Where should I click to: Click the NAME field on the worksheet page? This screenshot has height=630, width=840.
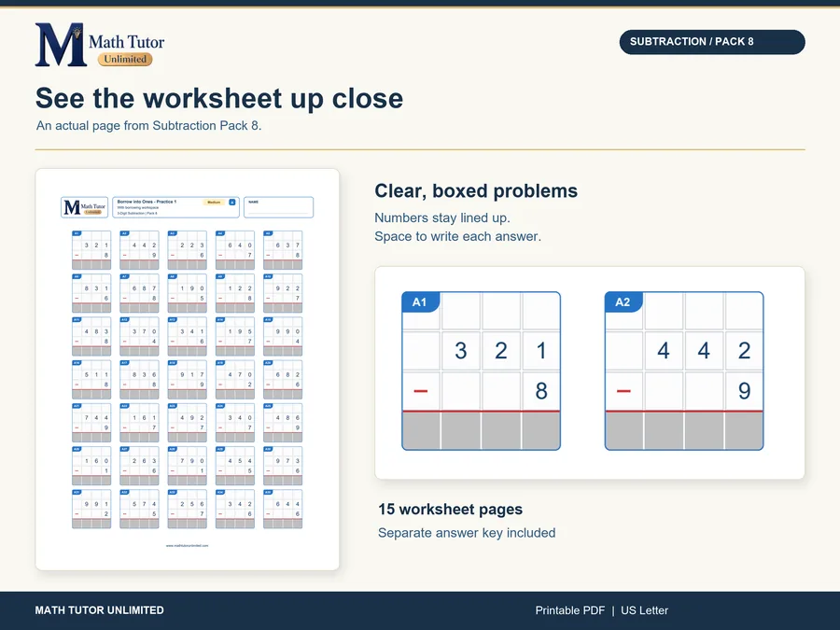coord(278,207)
